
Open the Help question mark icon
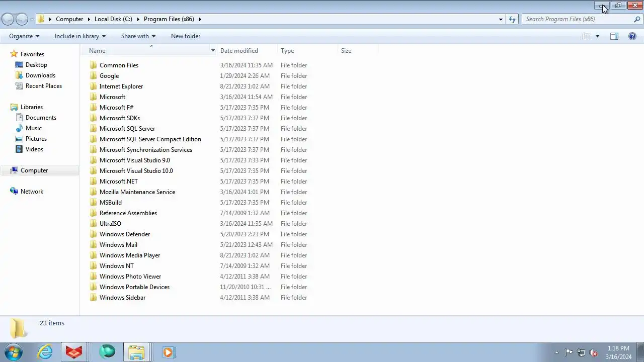(632, 36)
